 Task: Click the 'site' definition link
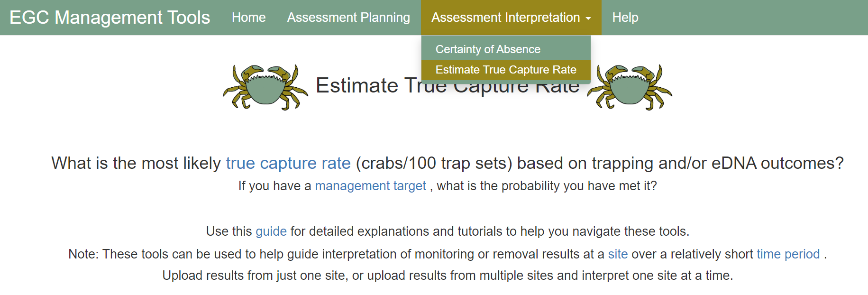pyautogui.click(x=618, y=254)
